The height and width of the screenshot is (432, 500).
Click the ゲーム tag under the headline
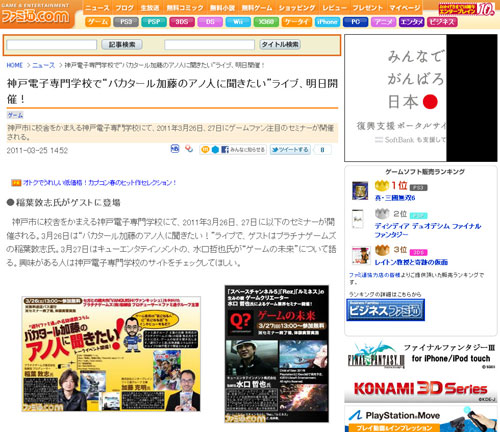15,115
